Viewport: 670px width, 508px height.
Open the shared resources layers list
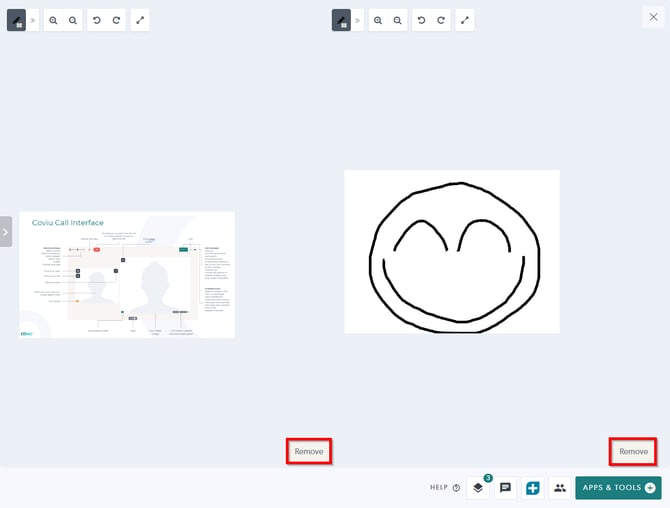(478, 488)
